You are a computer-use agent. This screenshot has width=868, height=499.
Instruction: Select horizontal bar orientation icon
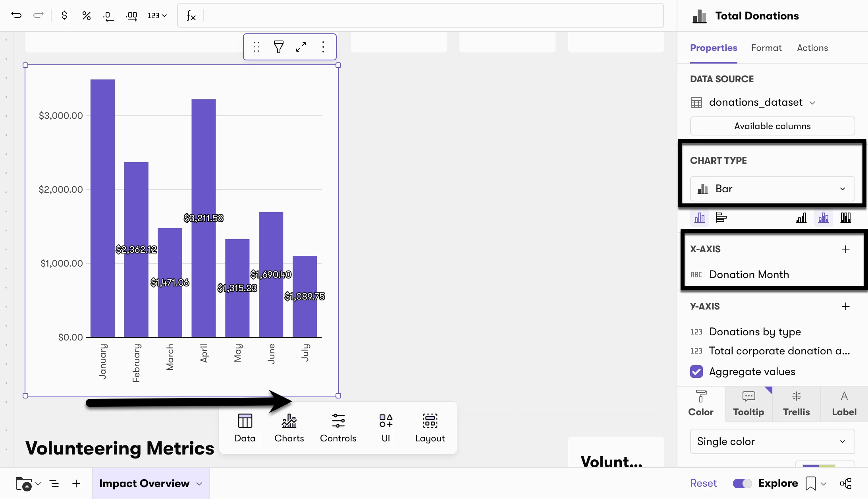pos(721,218)
